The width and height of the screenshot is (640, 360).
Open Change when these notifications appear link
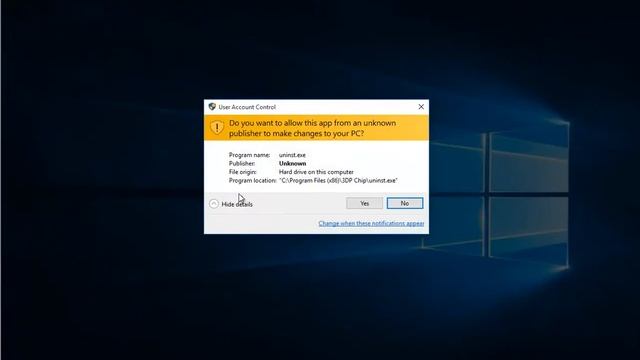click(371, 223)
